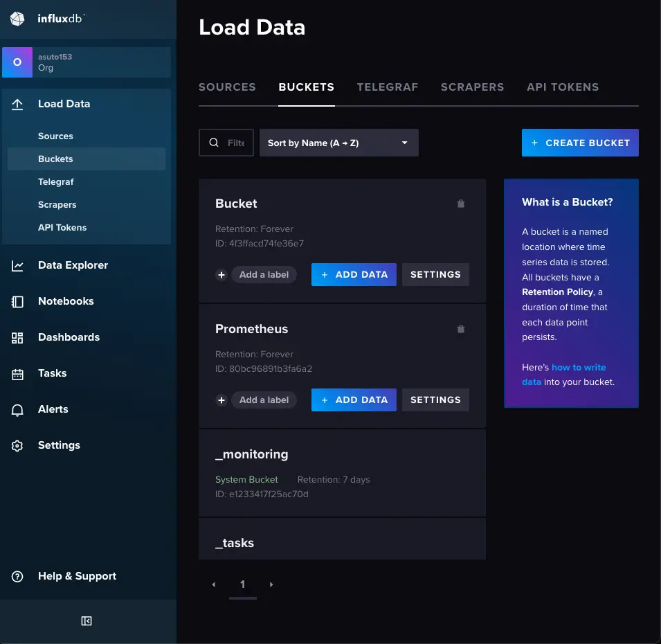Image resolution: width=661 pixels, height=644 pixels.
Task: Click the trash icon on the Prometheus bucket
Action: point(460,328)
